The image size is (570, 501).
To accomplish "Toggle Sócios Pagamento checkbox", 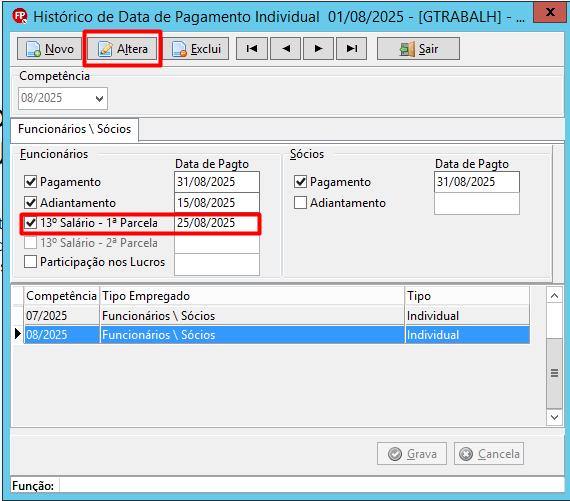I will pos(300,181).
